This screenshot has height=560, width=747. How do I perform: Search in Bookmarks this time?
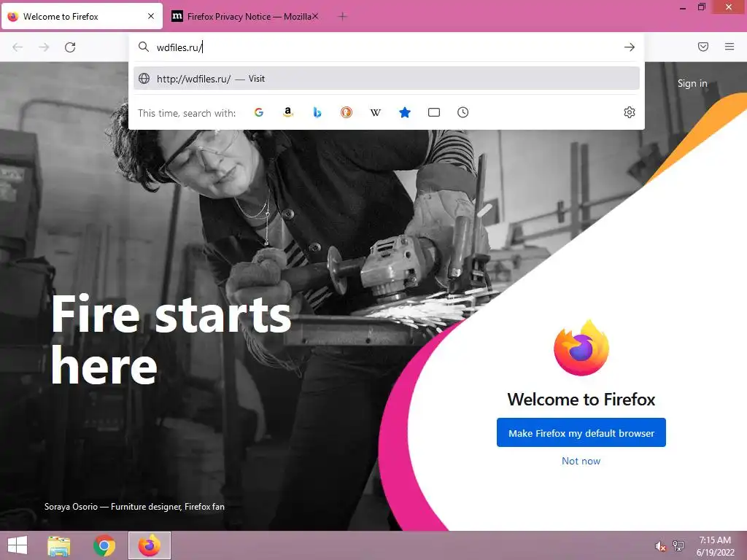click(x=404, y=112)
